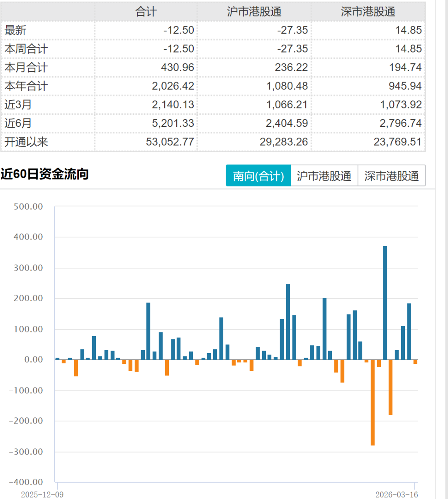Screen dimensions: 448x499
Task: Click the 1,073.92 value
Action: [x=401, y=104]
